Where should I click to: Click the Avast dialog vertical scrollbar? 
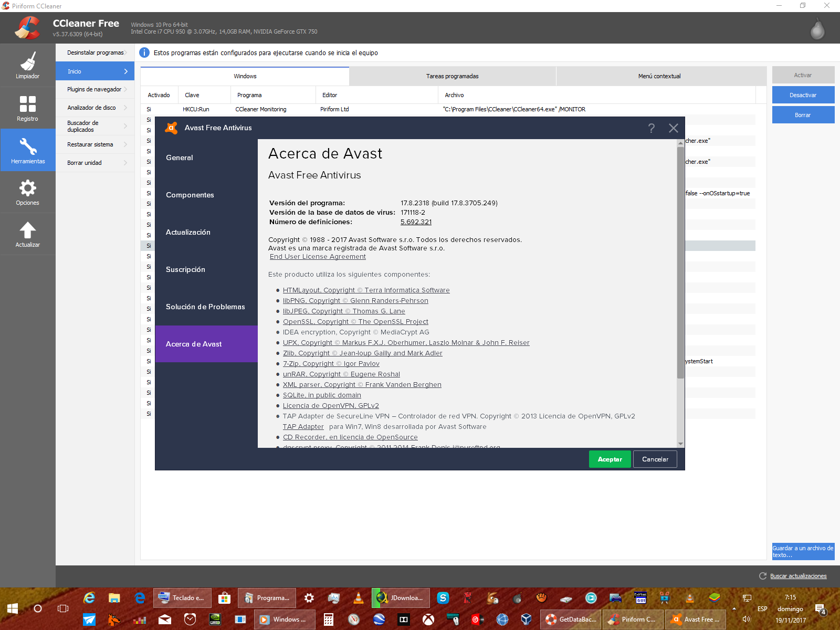(680, 262)
